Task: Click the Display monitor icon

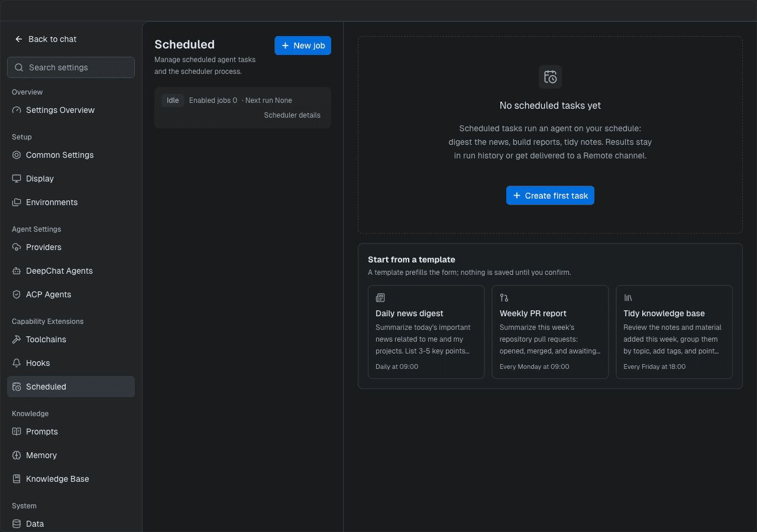Action: 17,179
